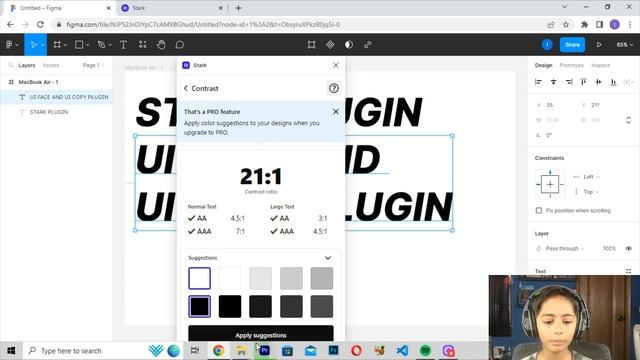Open the Figma main menu icon
This screenshot has width=640, height=360.
(x=9, y=44)
